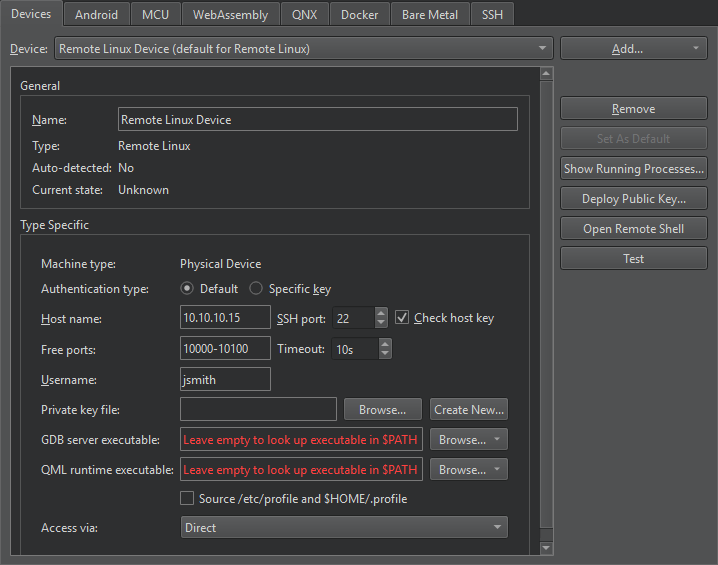Click Remove device button
718x565 pixels.
point(633,109)
